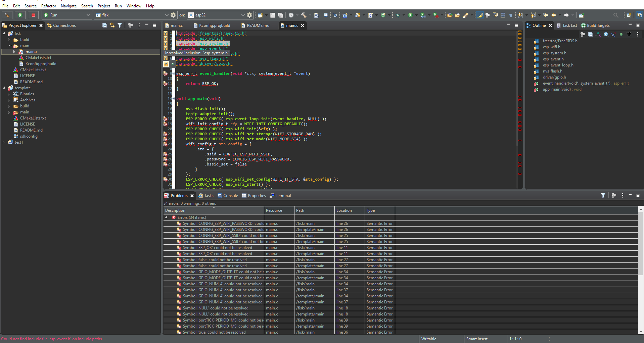644x343 pixels.
Task: Click the New C++ Class icon
Action: (x=383, y=15)
